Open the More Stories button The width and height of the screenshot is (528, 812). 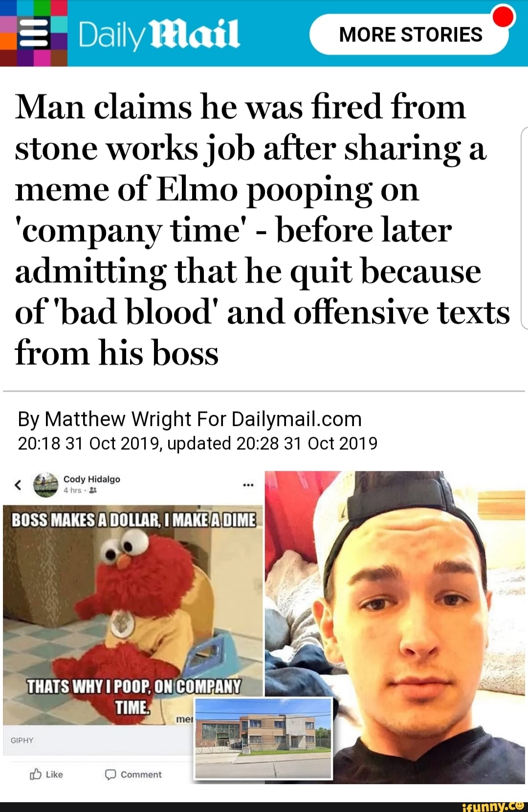coord(410,34)
